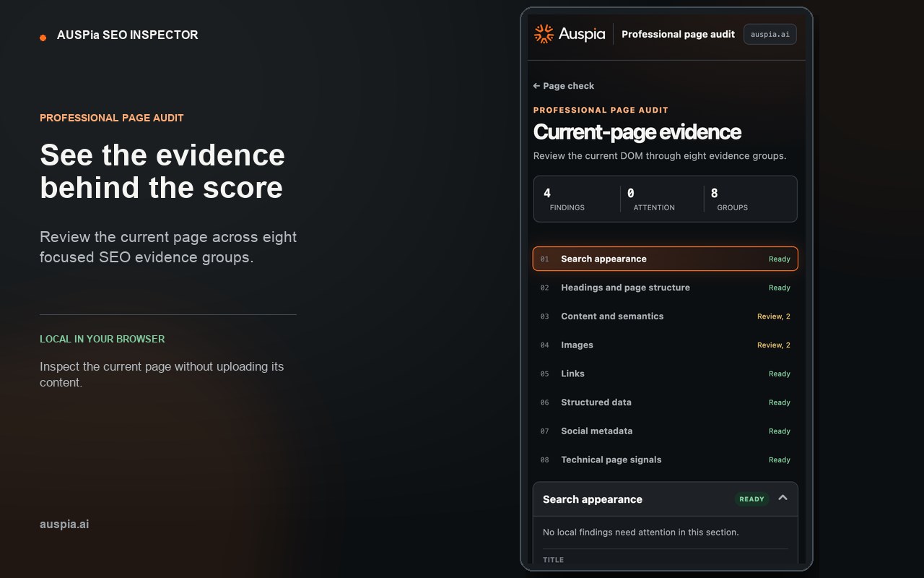The height and width of the screenshot is (578, 924).
Task: Click the Current-page evidence heading
Action: pyautogui.click(x=637, y=131)
